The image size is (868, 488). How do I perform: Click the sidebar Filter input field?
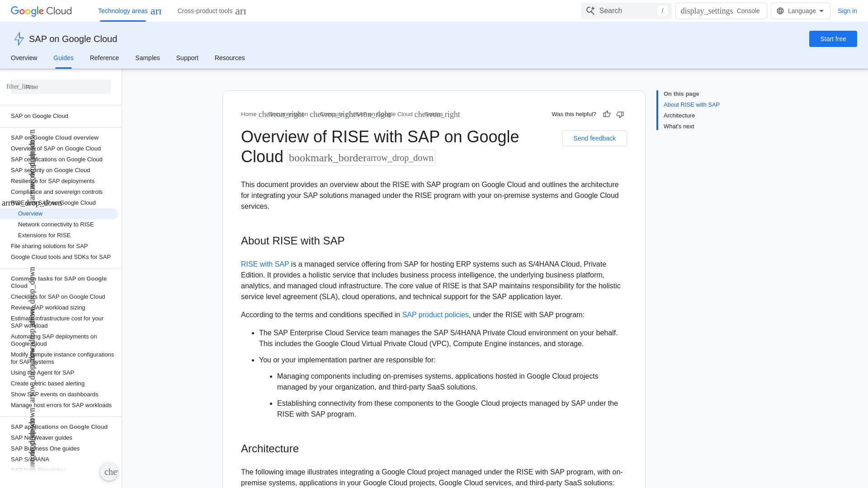point(61,87)
